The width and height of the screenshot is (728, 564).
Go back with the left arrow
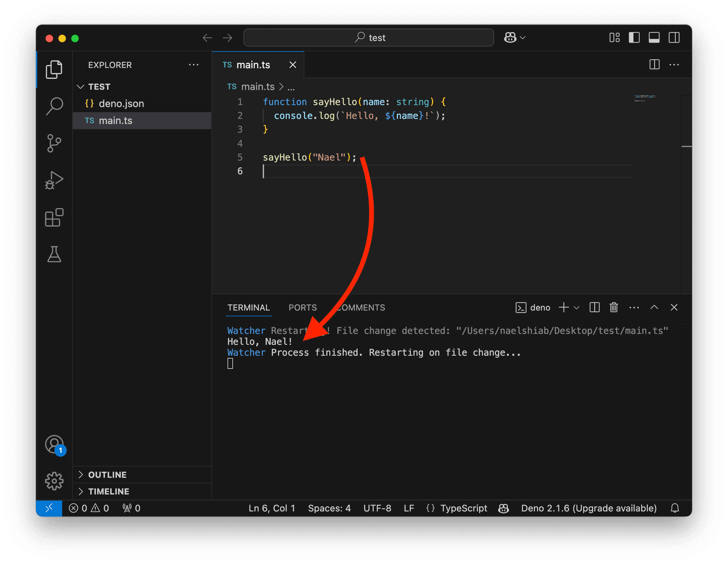point(207,38)
